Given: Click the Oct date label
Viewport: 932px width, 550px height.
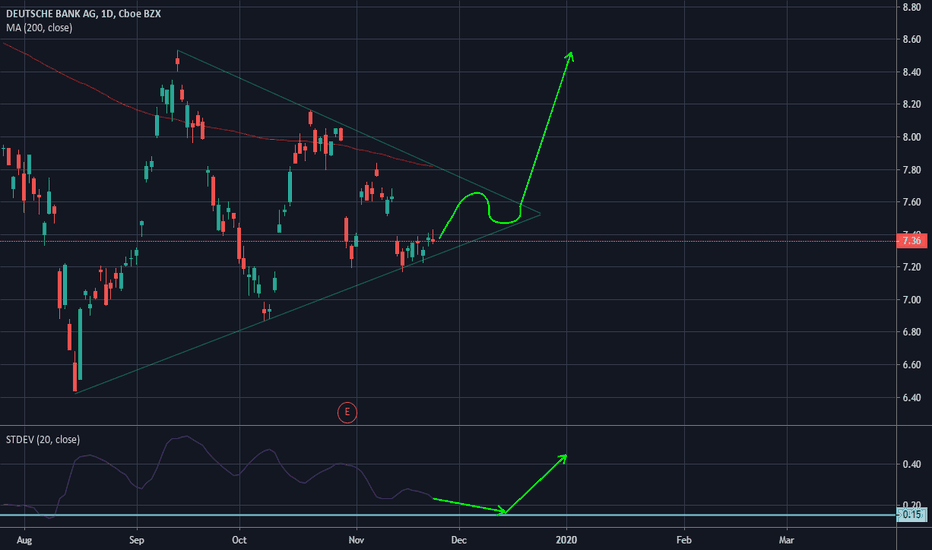Looking at the screenshot, I should (239, 540).
